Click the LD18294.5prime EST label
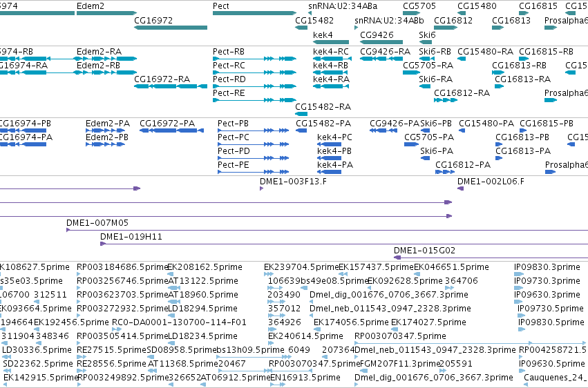588x388 pixels. [x=202, y=309]
